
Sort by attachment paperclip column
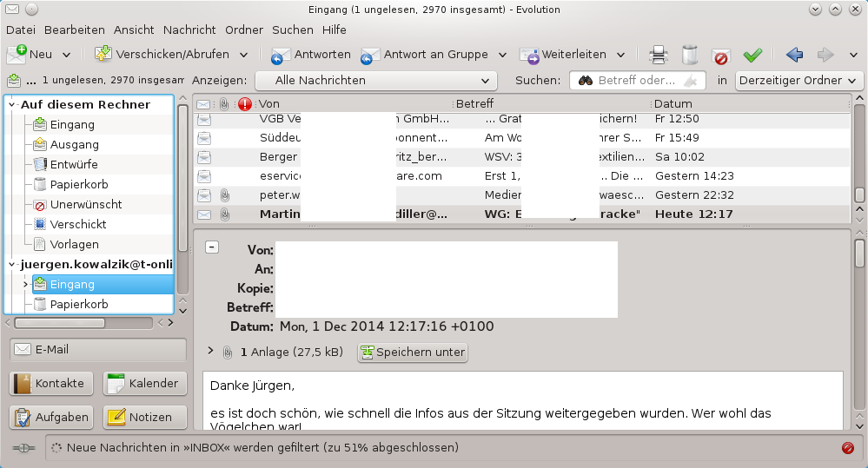[x=224, y=104]
